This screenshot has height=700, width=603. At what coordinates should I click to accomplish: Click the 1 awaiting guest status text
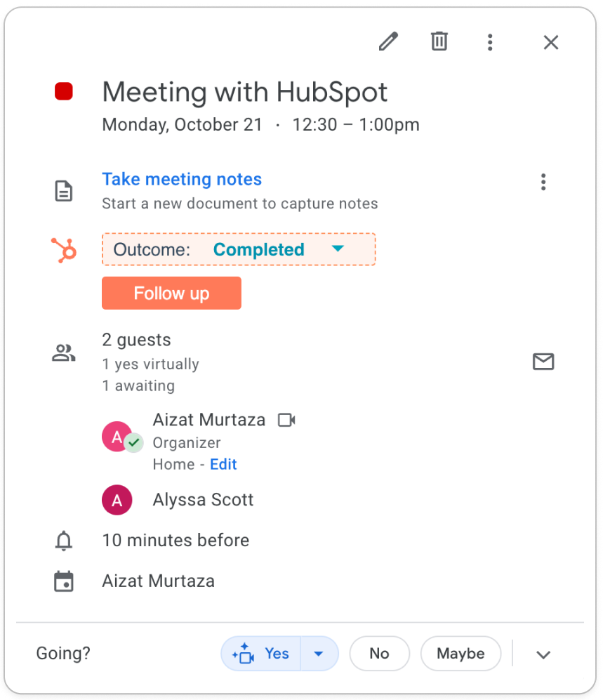138,385
